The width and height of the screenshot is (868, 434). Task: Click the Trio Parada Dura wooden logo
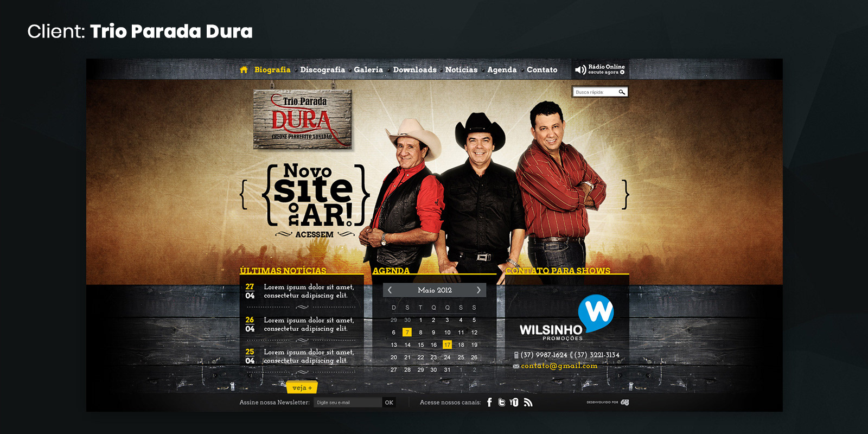click(x=303, y=119)
